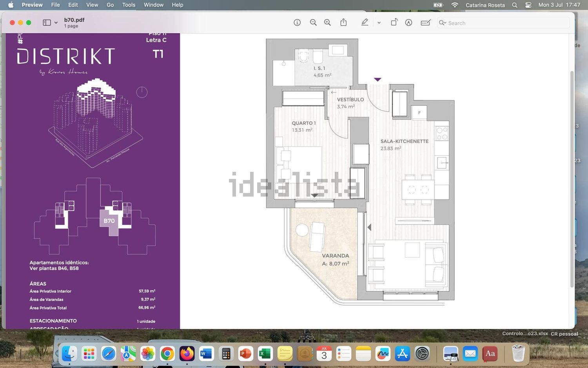
Task: Open Microsoft Word from the Dock
Action: click(207, 353)
